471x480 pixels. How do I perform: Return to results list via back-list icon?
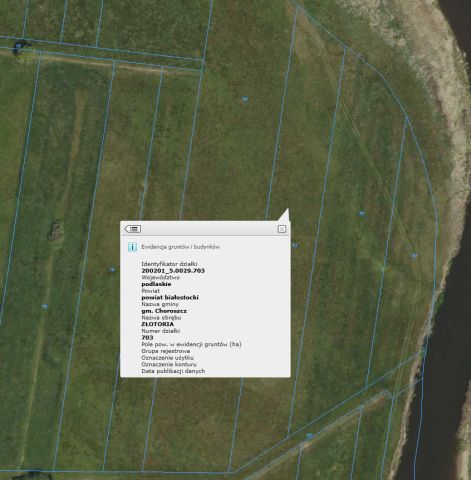click(x=133, y=229)
